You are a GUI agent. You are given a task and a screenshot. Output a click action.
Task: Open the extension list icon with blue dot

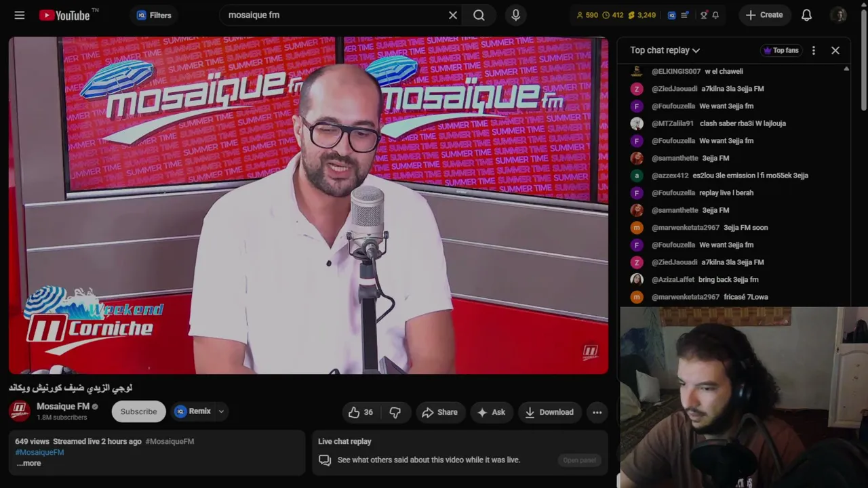point(685,15)
